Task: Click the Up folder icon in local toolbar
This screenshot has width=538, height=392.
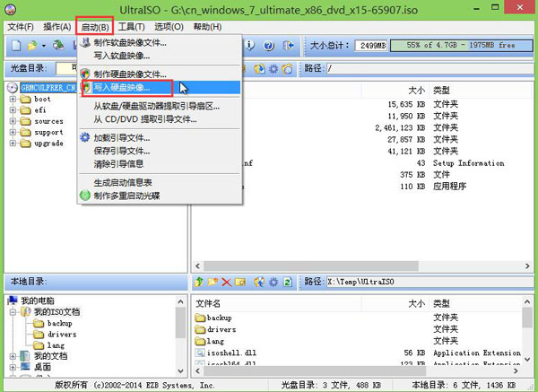Action: (x=199, y=283)
